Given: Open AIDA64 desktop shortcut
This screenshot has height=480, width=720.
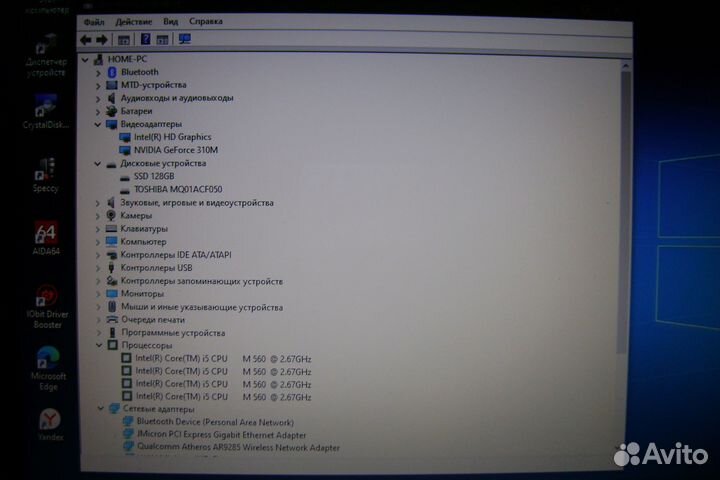Looking at the screenshot, I should [46, 238].
